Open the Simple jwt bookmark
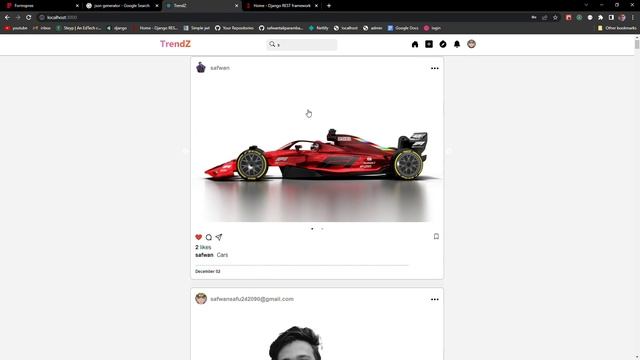The width and height of the screenshot is (640, 360). coord(197,28)
